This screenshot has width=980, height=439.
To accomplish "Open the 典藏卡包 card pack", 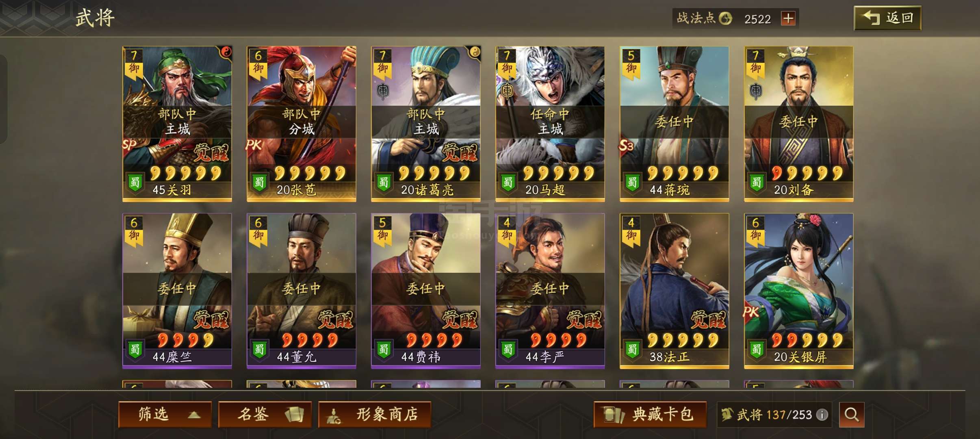I will [650, 414].
